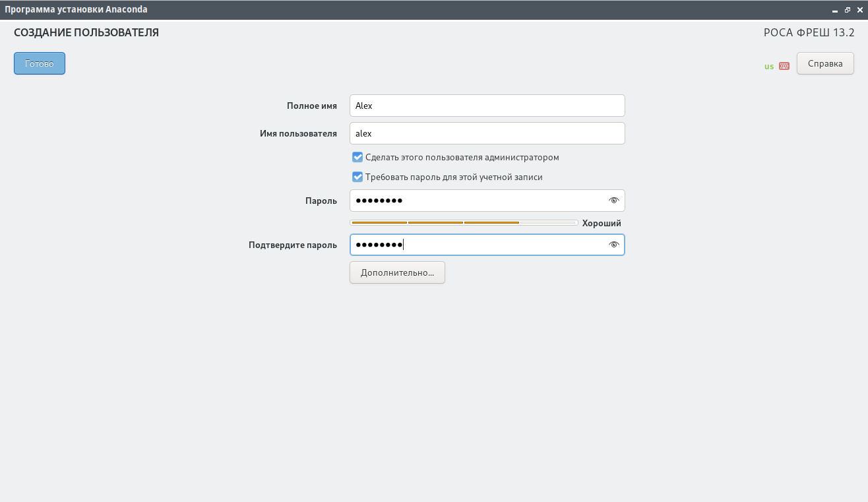Image resolution: width=868 pixels, height=502 pixels.
Task: Open the 'Дополнительно...' advanced settings
Action: click(397, 272)
